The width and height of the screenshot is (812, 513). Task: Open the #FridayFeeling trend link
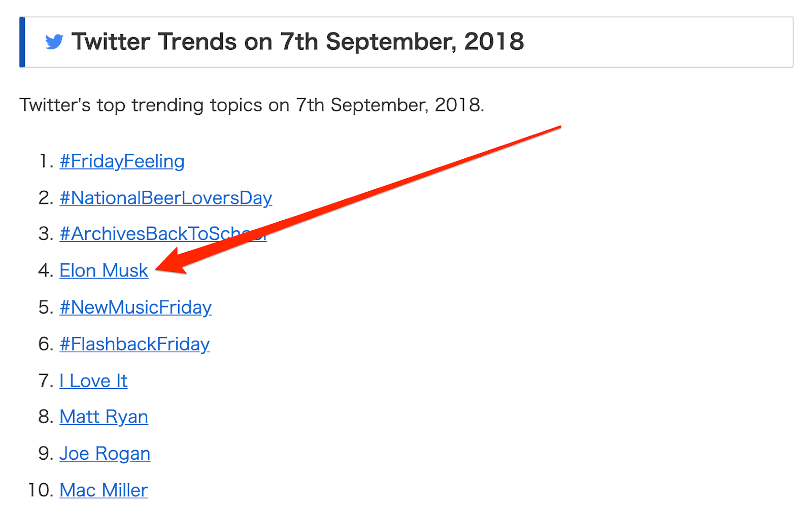(x=122, y=161)
